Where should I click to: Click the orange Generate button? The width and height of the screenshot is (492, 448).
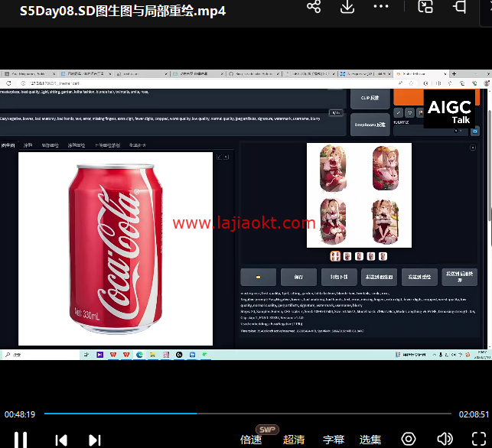409,97
